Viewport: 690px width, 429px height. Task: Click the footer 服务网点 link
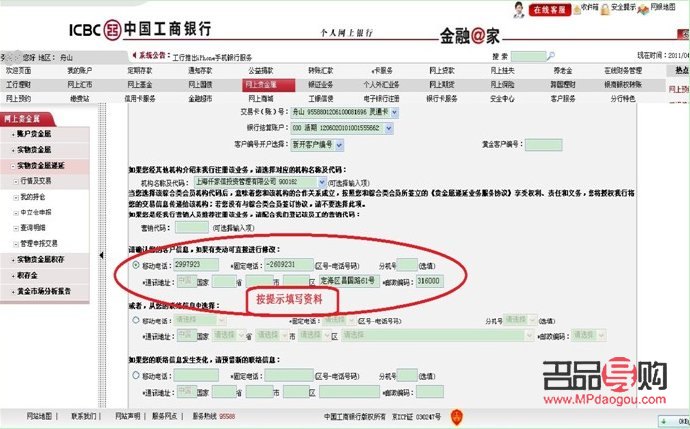[x=165, y=416]
